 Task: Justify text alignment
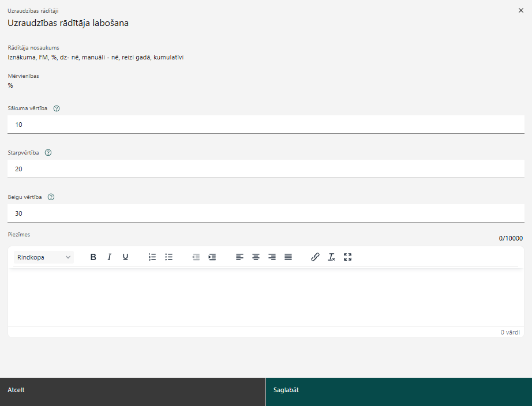(x=288, y=257)
